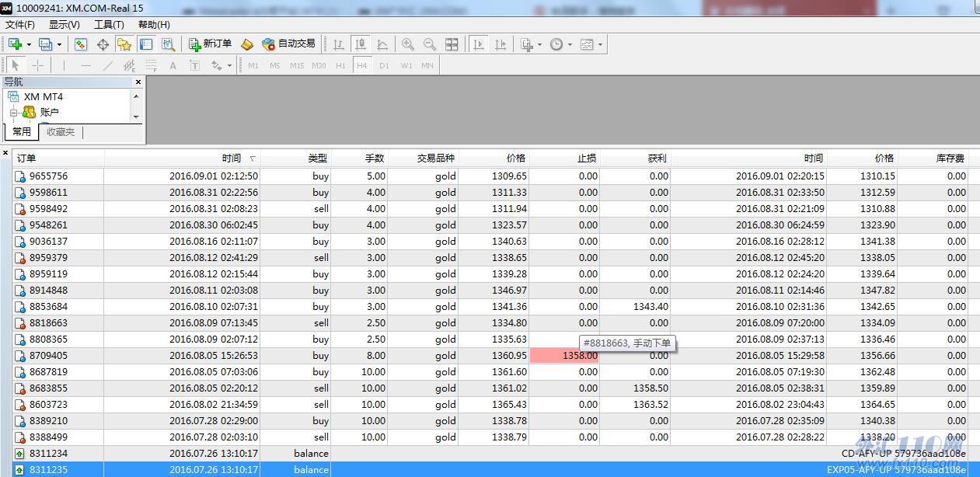Select XM MT4 in navigator tree

click(x=43, y=96)
